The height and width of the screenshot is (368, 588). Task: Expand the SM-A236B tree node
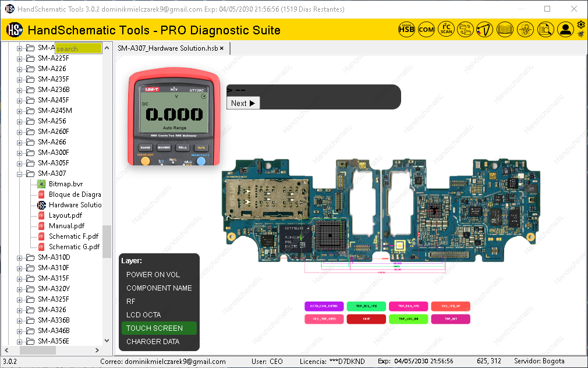tap(19, 90)
